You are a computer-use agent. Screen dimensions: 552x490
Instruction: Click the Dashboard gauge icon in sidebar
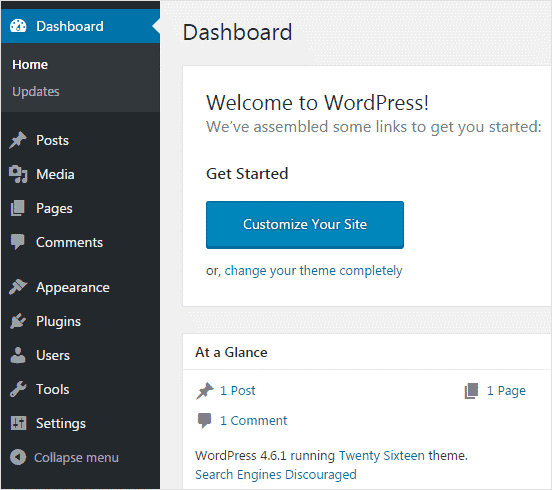pos(18,26)
